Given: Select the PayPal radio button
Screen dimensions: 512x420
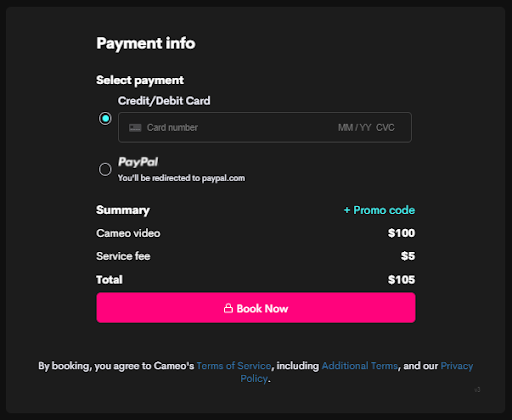Looking at the screenshot, I should click(105, 169).
